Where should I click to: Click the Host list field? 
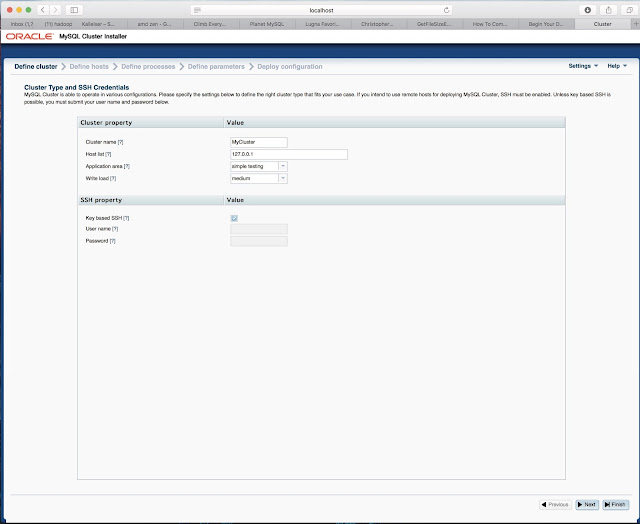289,154
